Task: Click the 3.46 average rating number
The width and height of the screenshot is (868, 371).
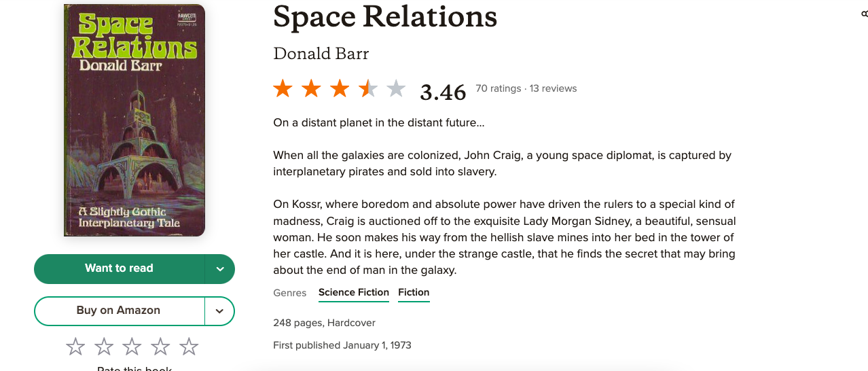Action: 443,92
